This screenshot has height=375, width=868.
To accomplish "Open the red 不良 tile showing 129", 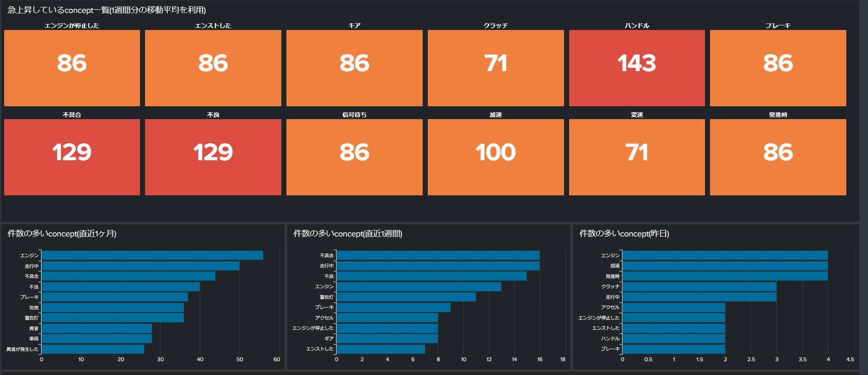I will (x=213, y=157).
